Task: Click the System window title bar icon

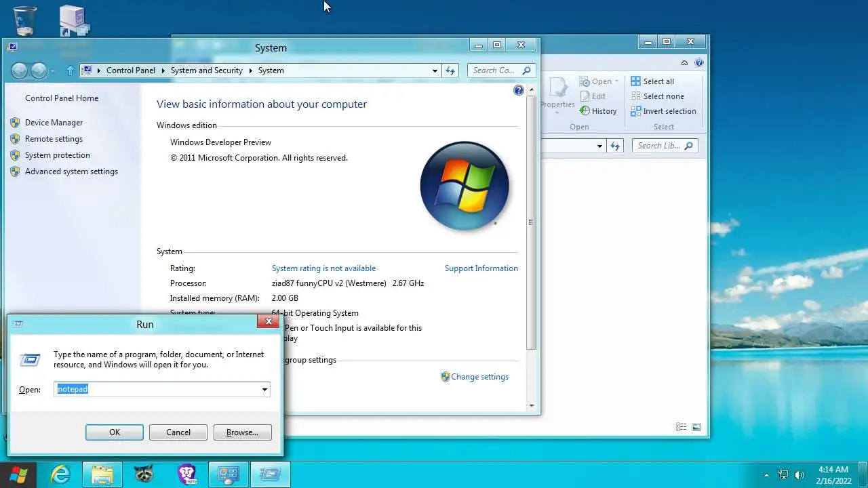Action: (12, 47)
